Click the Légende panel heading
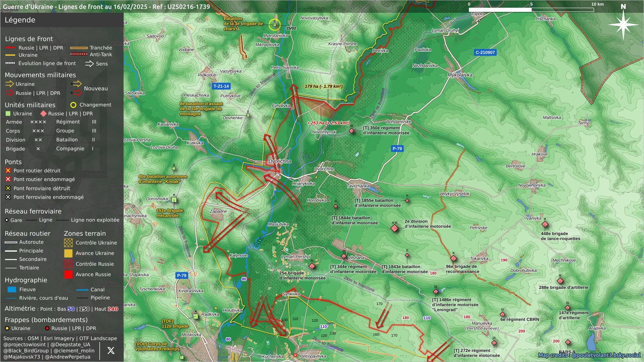This screenshot has width=644, height=362. click(20, 20)
